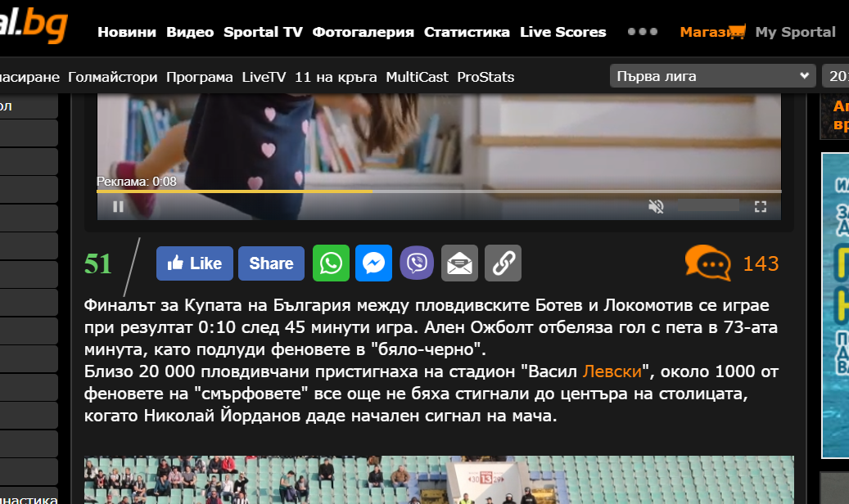Open the Левски link in the article
Screen dimensions: 849x504
pyautogui.click(x=612, y=371)
